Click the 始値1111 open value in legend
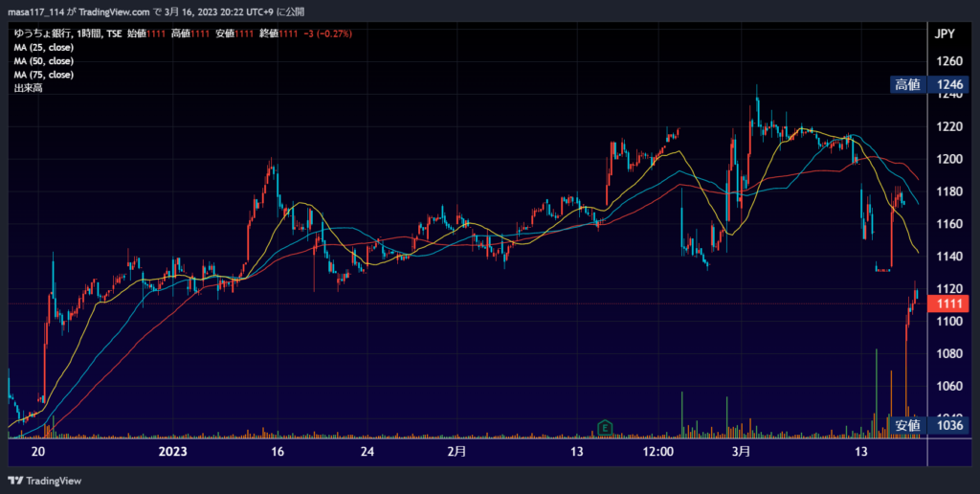Viewport: 980px width, 494px height. point(146,34)
